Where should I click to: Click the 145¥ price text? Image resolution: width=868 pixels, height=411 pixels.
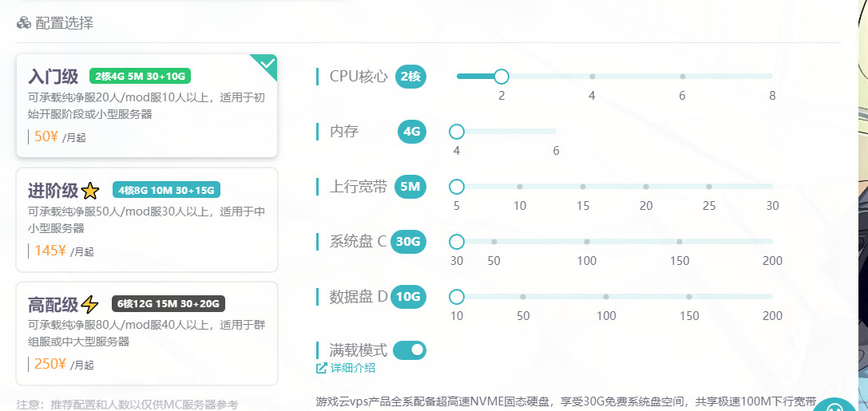[50, 251]
